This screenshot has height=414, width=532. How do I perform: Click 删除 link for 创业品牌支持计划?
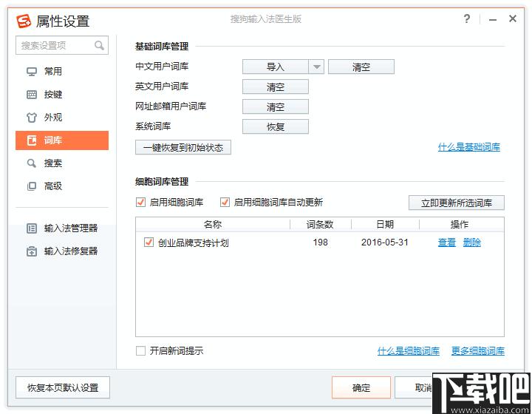471,242
